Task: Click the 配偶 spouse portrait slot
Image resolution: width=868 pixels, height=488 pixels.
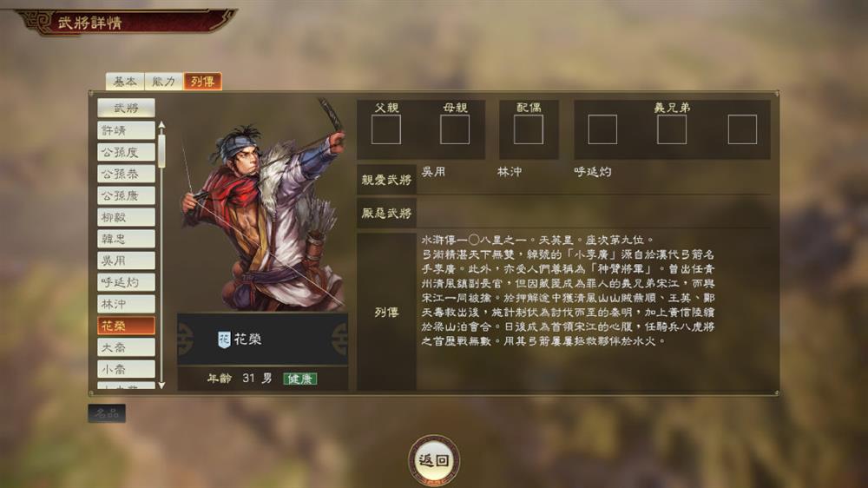Action: pyautogui.click(x=528, y=129)
